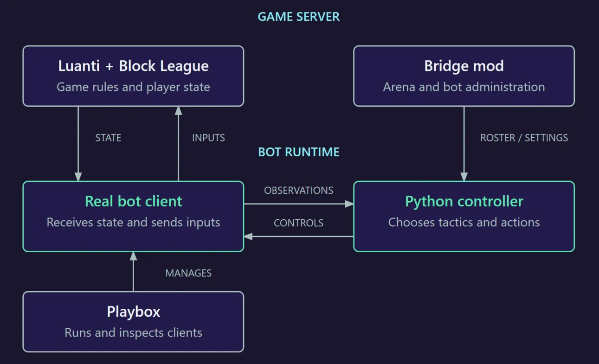Select the "Real bot client" title
599x364 pixels.
coord(133,201)
